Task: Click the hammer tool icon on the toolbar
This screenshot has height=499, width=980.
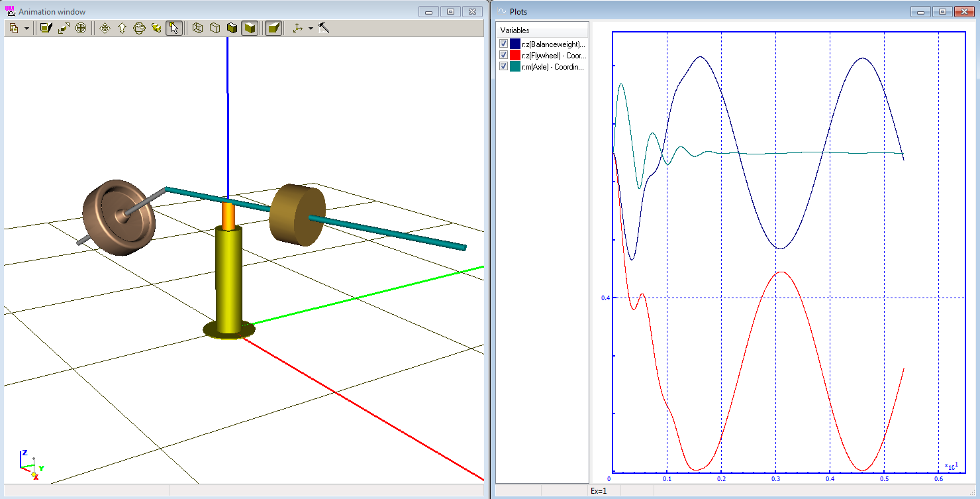Action: click(324, 28)
